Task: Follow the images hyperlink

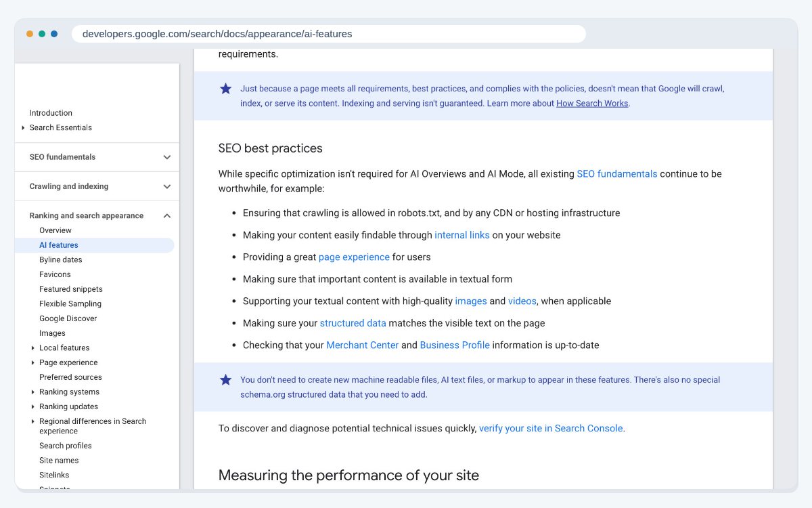Action: 471,301
